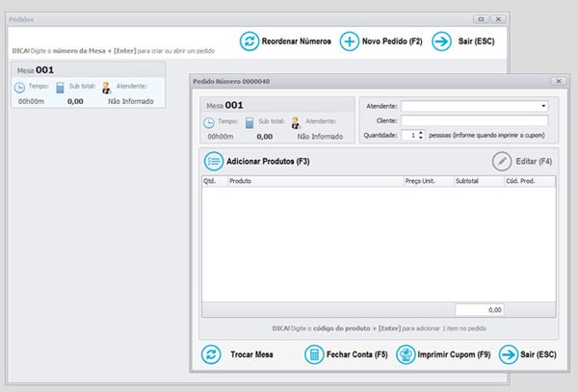578x392 pixels.
Task: Click attendant avatar in order dialog mesa panel
Action: point(296,122)
